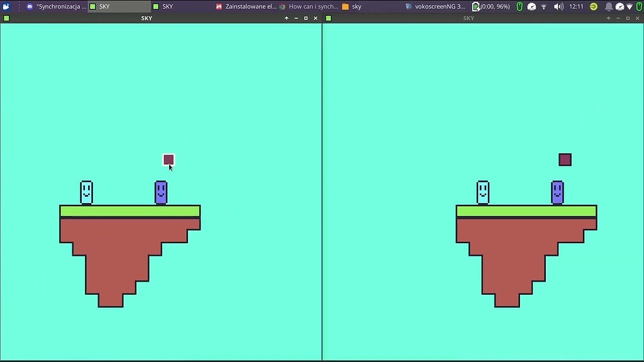
Task: Open left SKY window's title bar menu icon
Action: 6,18
